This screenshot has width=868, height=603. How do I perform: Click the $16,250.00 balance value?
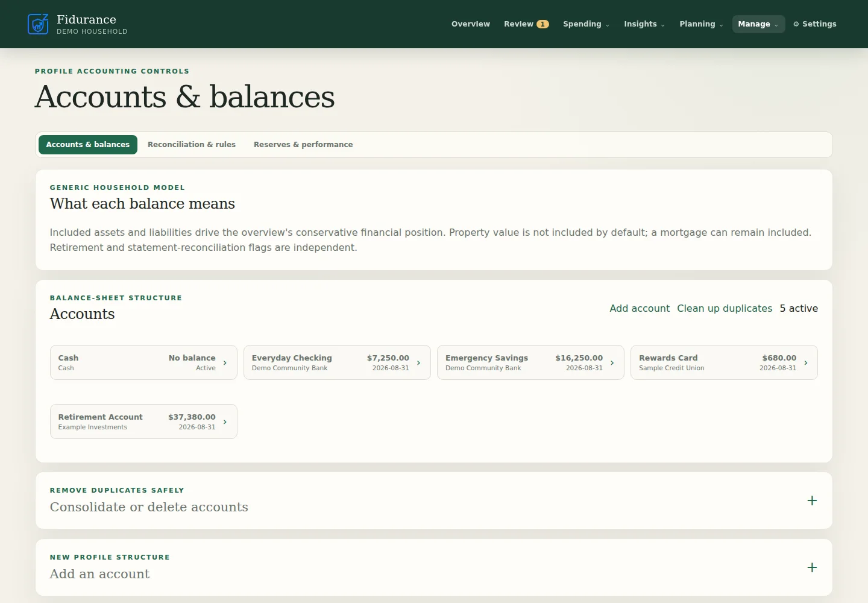pyautogui.click(x=579, y=358)
